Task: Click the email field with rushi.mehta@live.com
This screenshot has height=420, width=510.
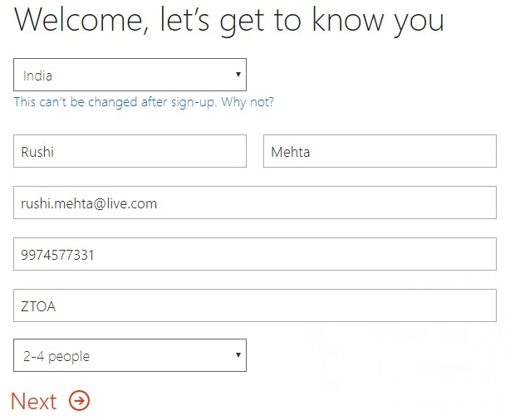Action: tap(254, 203)
